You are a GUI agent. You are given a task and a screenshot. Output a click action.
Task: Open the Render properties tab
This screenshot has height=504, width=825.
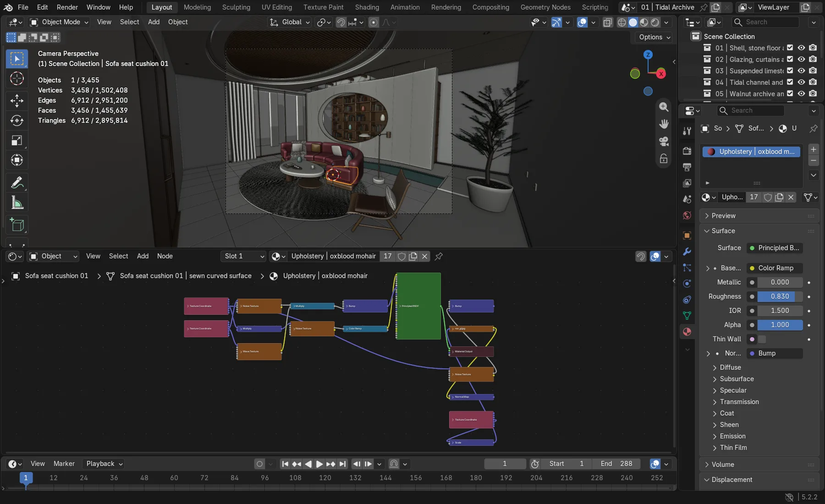tap(687, 151)
